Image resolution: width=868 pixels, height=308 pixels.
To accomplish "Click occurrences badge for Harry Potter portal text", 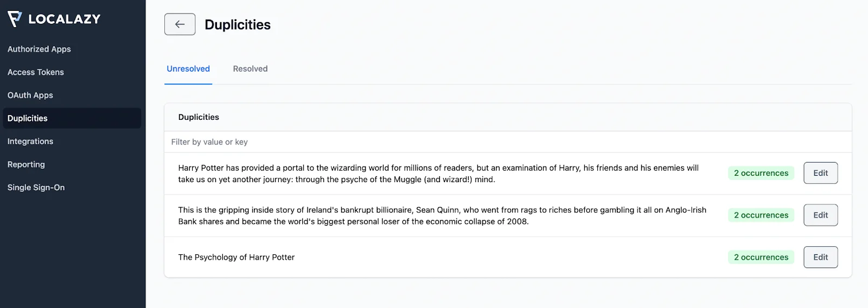I will point(761,173).
